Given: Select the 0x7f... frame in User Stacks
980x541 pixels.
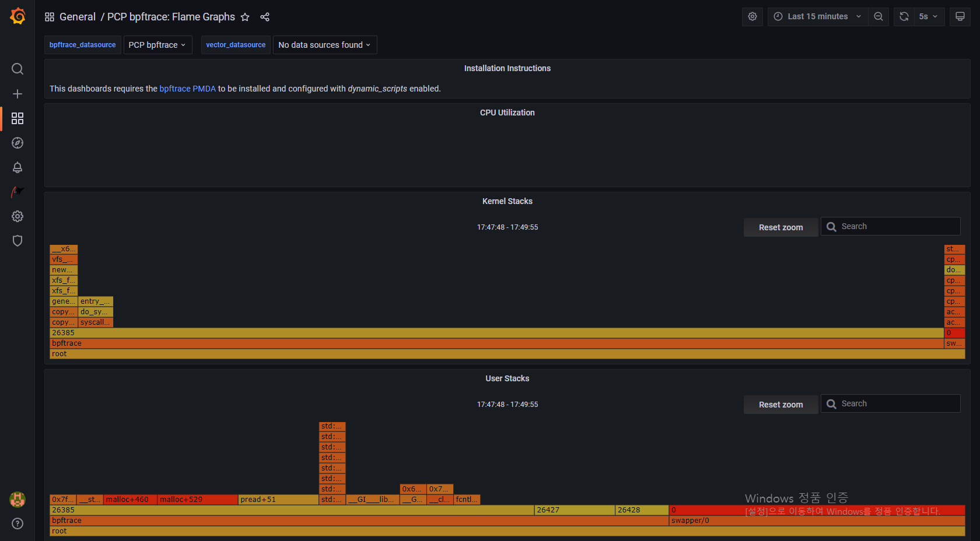Looking at the screenshot, I should click(x=64, y=500).
